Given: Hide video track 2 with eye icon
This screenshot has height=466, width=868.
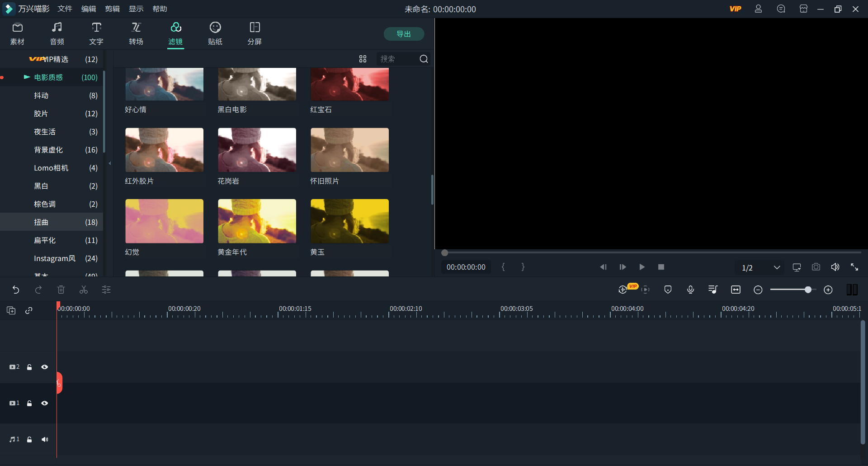Looking at the screenshot, I should [44, 367].
